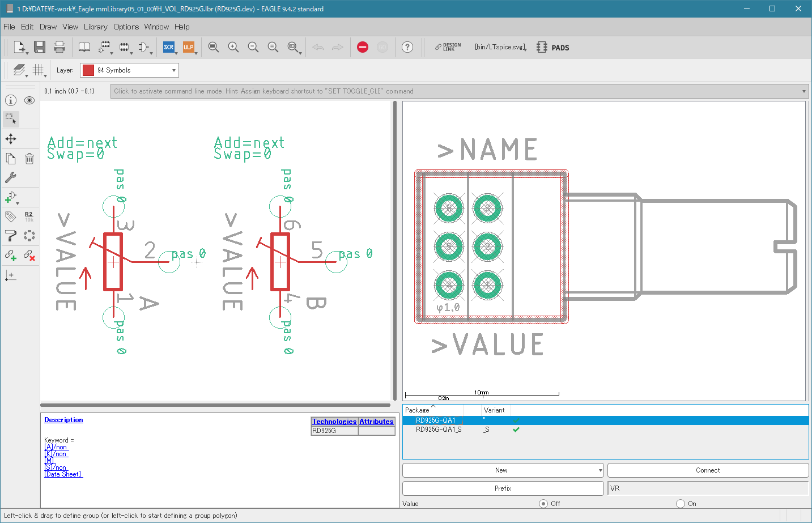Select the Move tool in sidebar
Viewport: 812px width, 523px height.
click(11, 139)
